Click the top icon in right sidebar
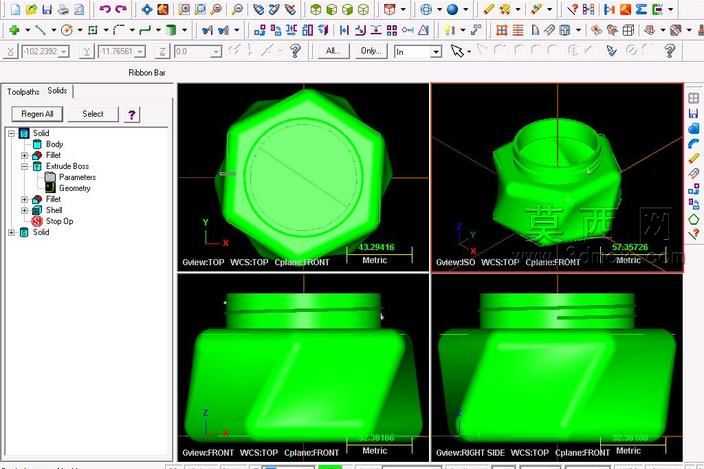Screen dimensions: 704x469 tap(694, 98)
